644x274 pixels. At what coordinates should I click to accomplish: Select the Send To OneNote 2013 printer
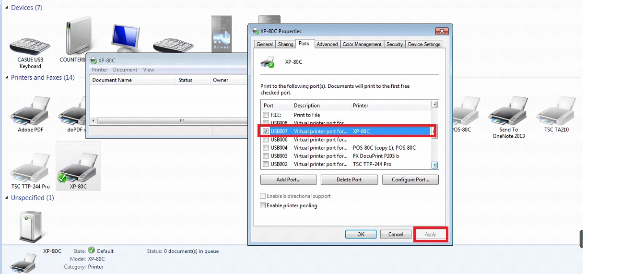pos(508,112)
